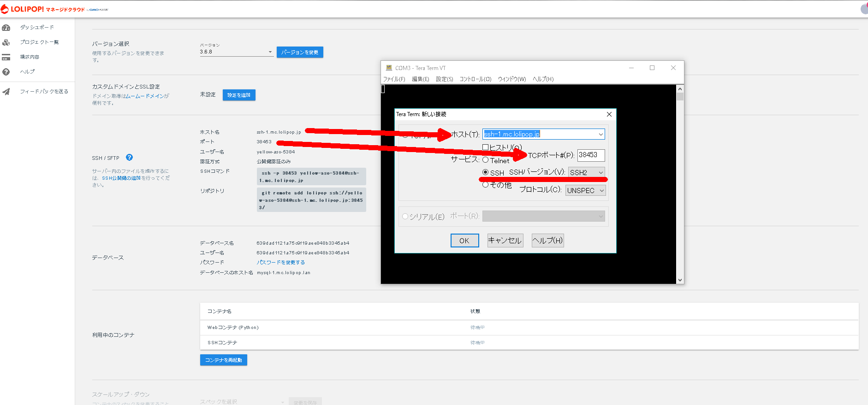The height and width of the screenshot is (405, 868).
Task: Open the billing details icon in the sidebar
Action: click(6, 57)
